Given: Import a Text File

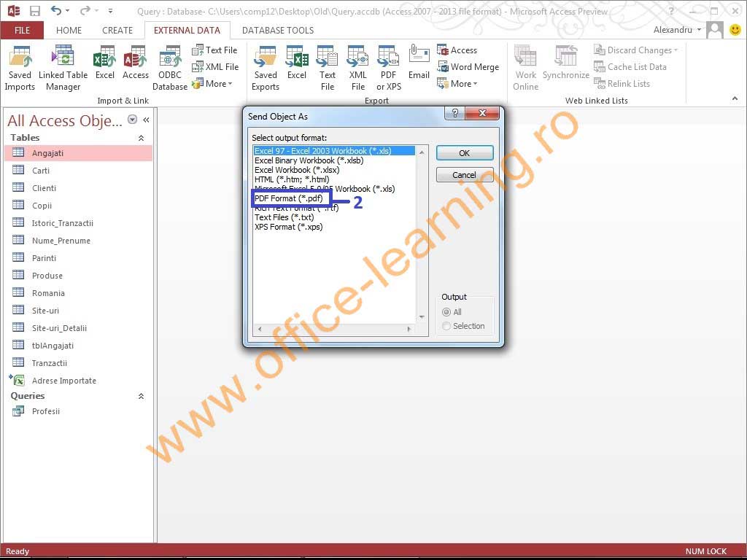Looking at the screenshot, I should (x=214, y=50).
